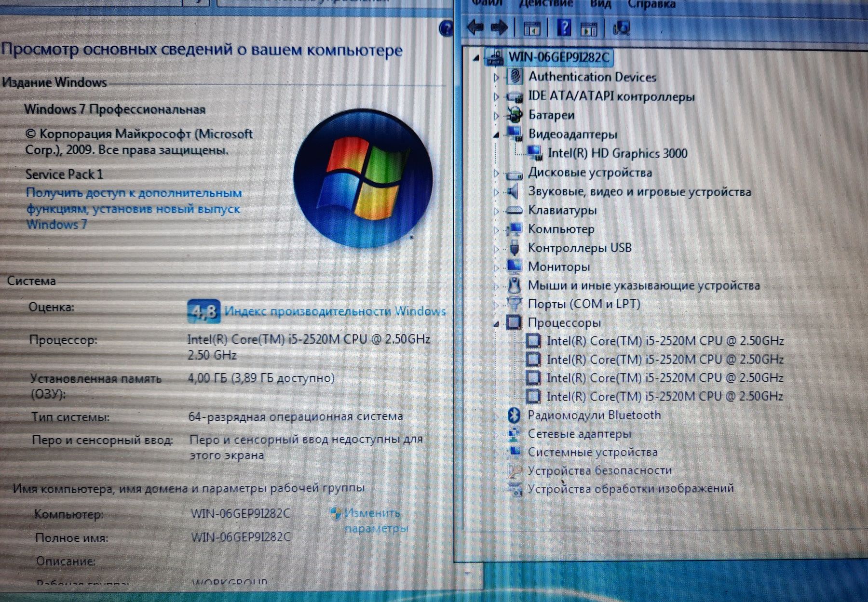Select Системные устройства label
The width and height of the screenshot is (868, 602).
click(x=593, y=452)
